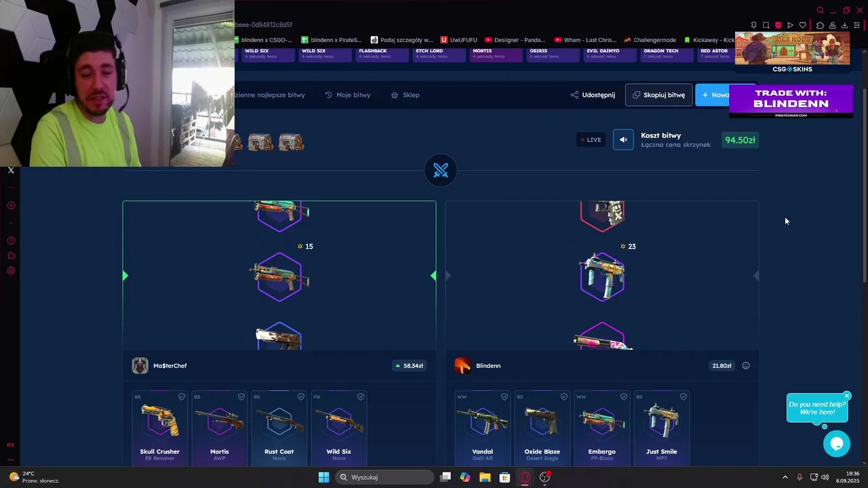The image size is (868, 488).
Task: Click the GX corner icon in sidebar
Action: pos(11,445)
